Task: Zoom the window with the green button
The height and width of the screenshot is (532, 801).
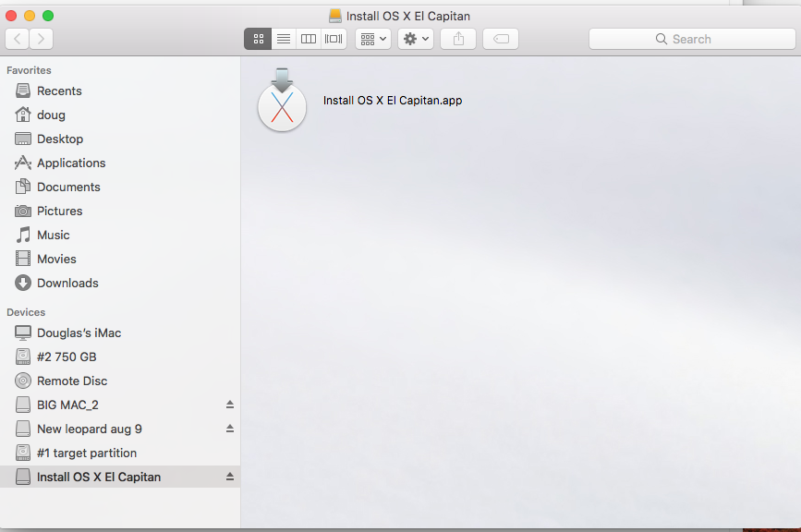Action: [x=48, y=16]
